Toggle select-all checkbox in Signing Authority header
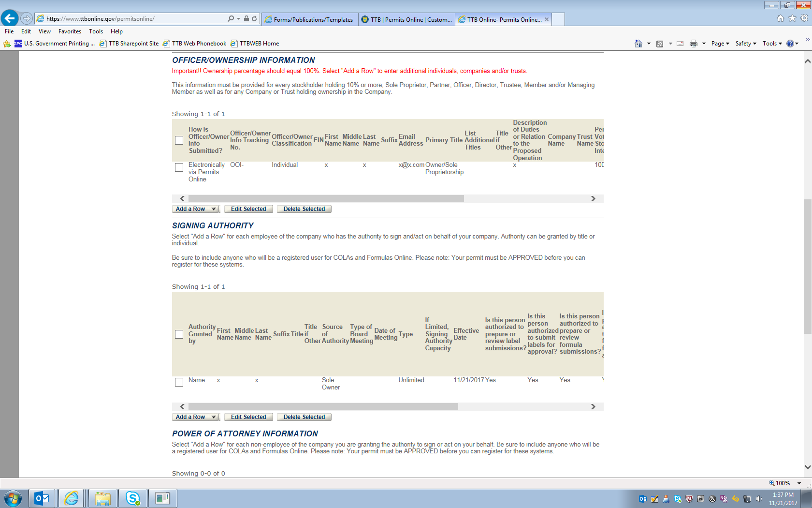Screen dimensions: 812x508 coord(179,334)
